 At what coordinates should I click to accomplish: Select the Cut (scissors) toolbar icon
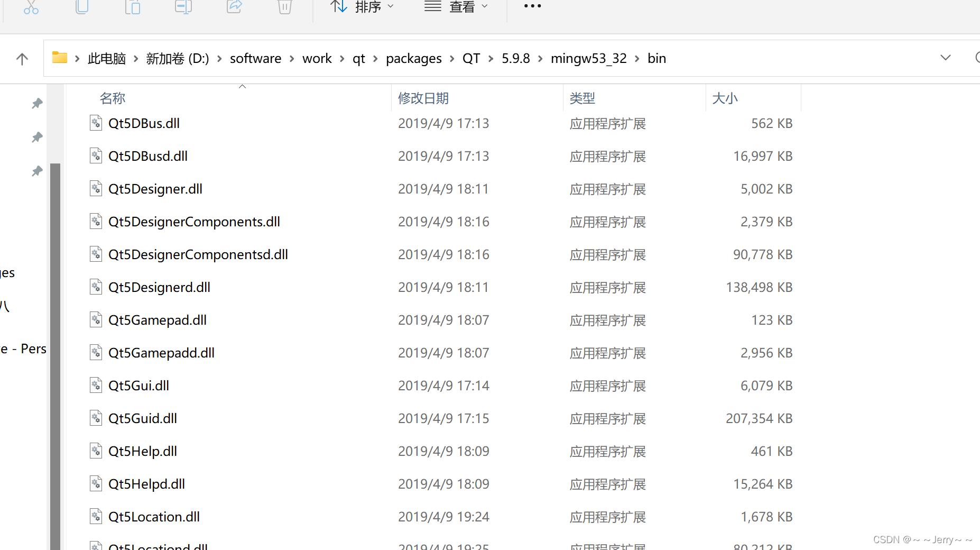coord(31,7)
